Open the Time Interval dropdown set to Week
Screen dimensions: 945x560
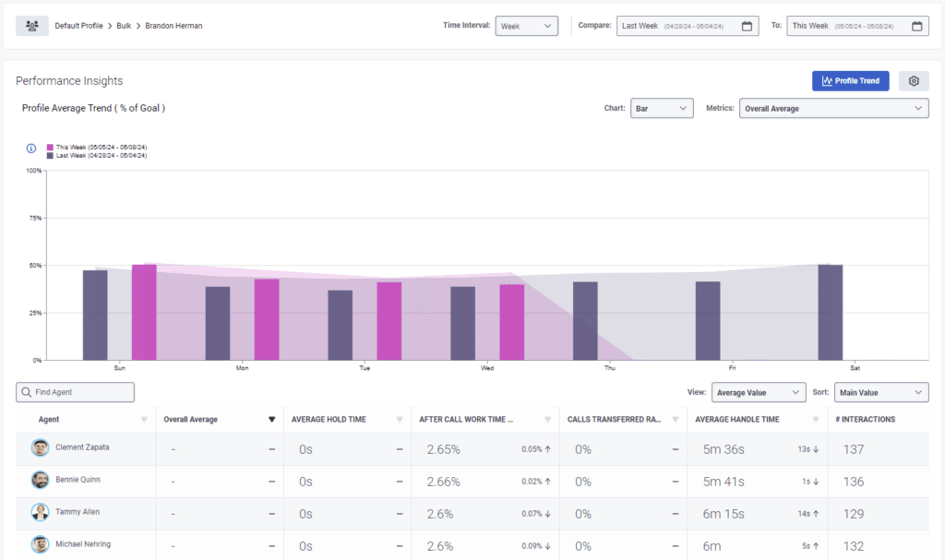click(x=526, y=25)
